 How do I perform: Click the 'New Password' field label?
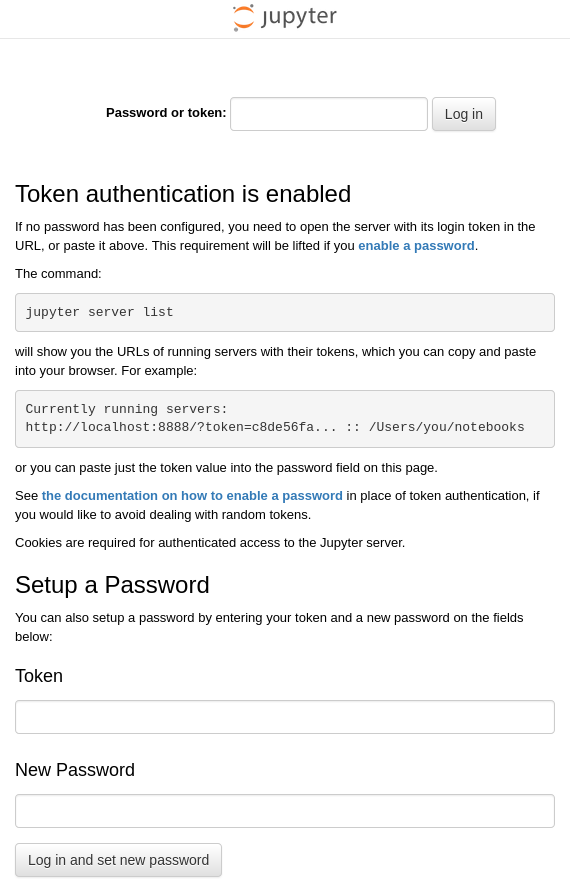[x=75, y=770]
